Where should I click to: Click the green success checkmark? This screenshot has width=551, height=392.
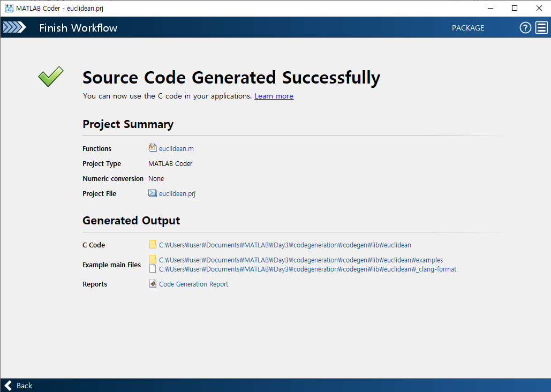point(51,76)
